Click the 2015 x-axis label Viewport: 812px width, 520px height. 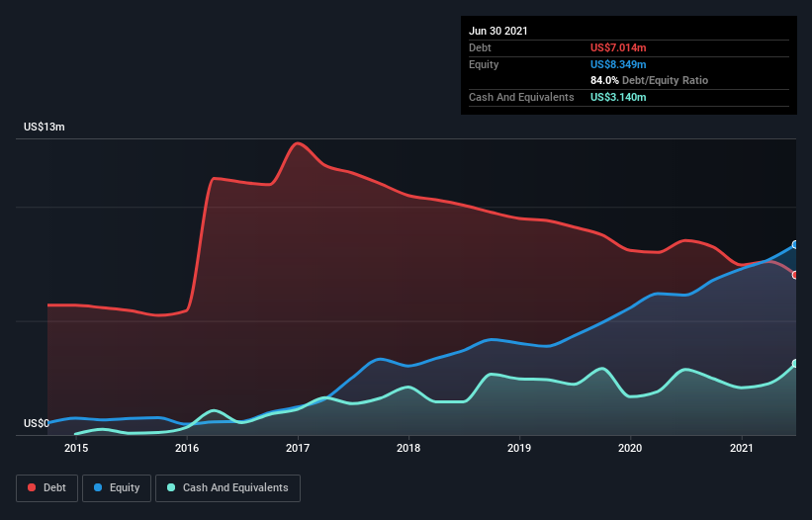[76, 448]
